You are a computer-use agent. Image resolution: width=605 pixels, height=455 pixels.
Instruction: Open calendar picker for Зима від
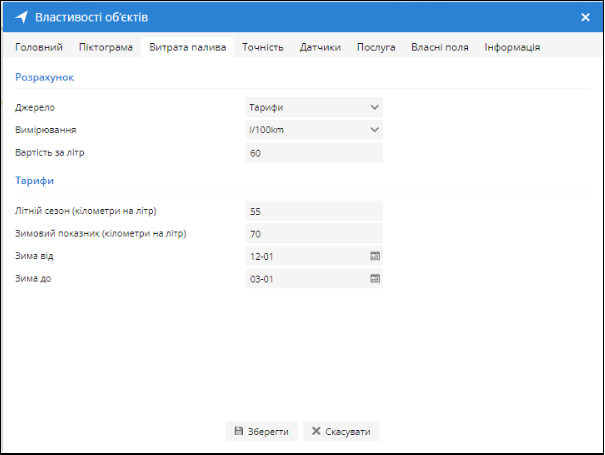375,256
